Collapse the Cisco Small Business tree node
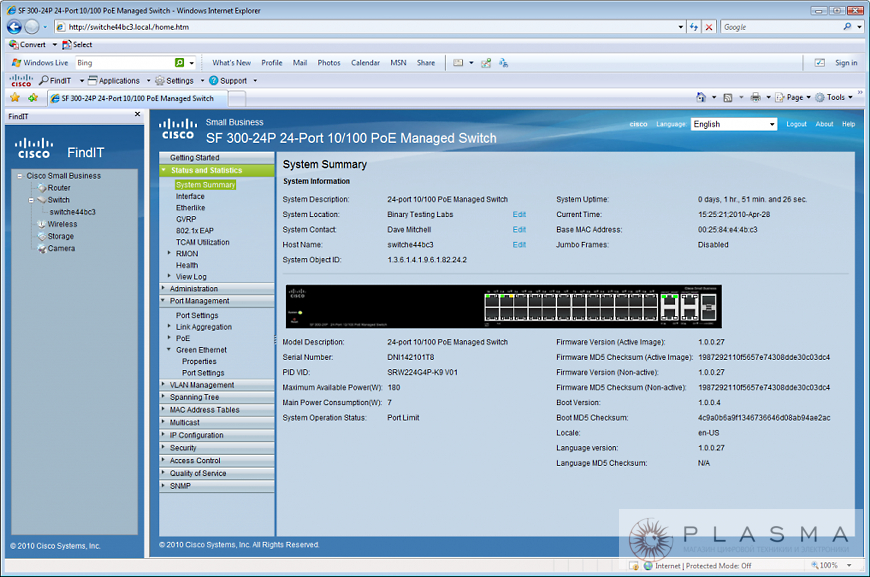The image size is (870, 577). tap(19, 176)
